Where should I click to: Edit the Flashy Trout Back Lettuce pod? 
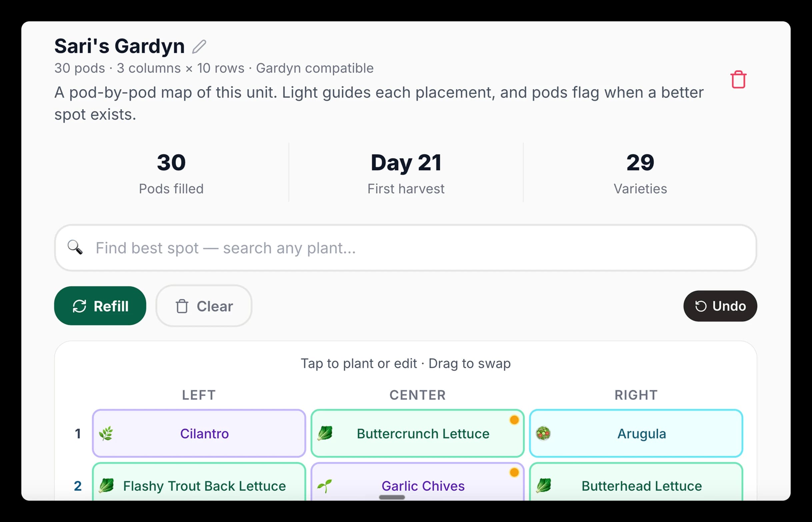[199, 482]
